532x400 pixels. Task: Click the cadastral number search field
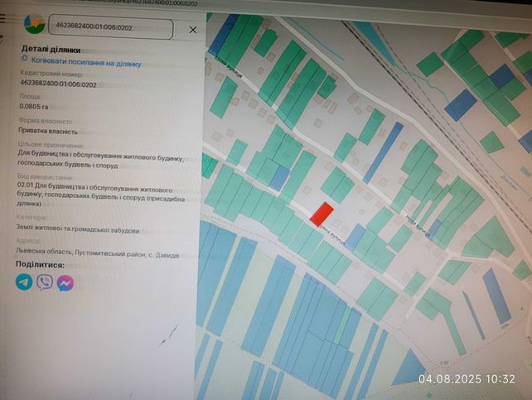110,27
